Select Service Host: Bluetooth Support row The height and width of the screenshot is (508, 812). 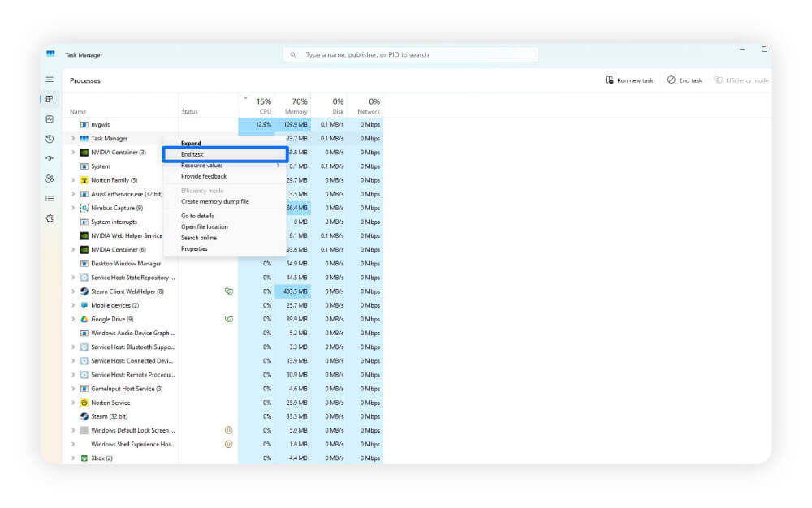[223, 347]
